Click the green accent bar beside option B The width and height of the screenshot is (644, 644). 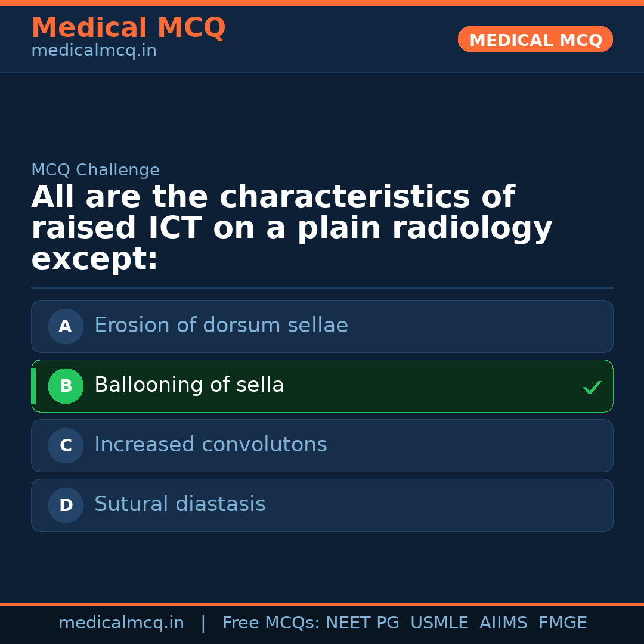[33, 386]
